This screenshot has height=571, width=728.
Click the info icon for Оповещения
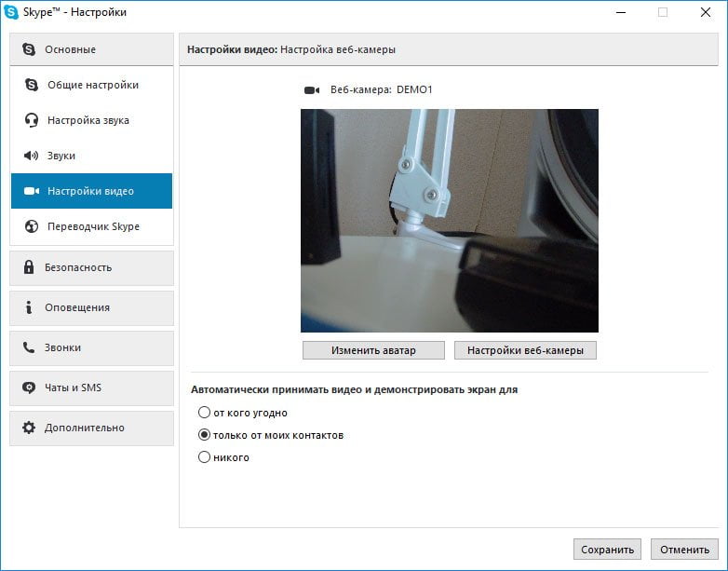29,307
